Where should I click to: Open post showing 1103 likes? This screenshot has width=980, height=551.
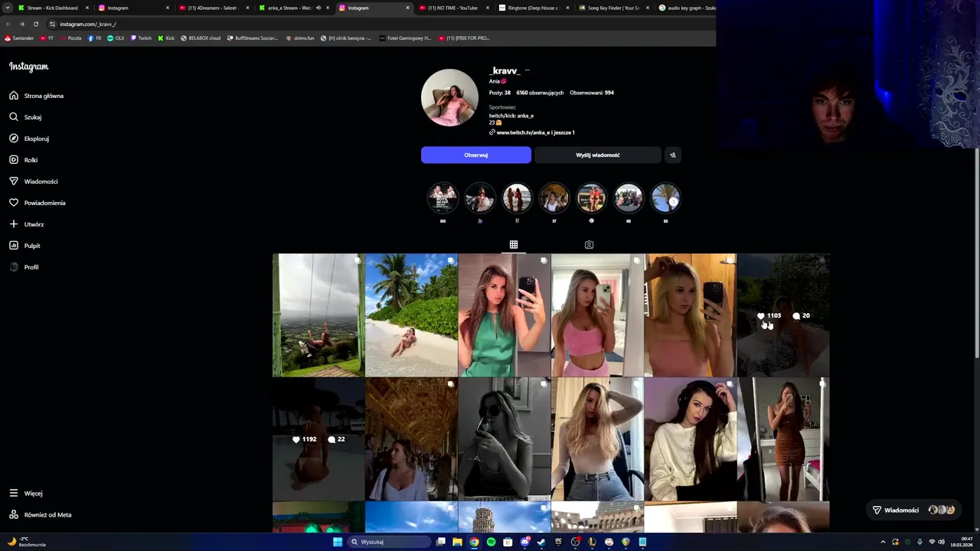783,315
